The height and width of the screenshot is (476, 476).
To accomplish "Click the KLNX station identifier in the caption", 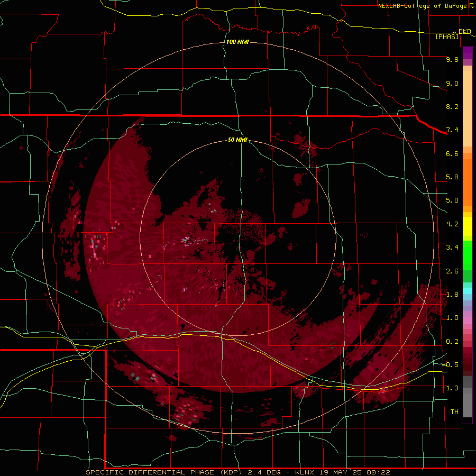I will point(306,472).
